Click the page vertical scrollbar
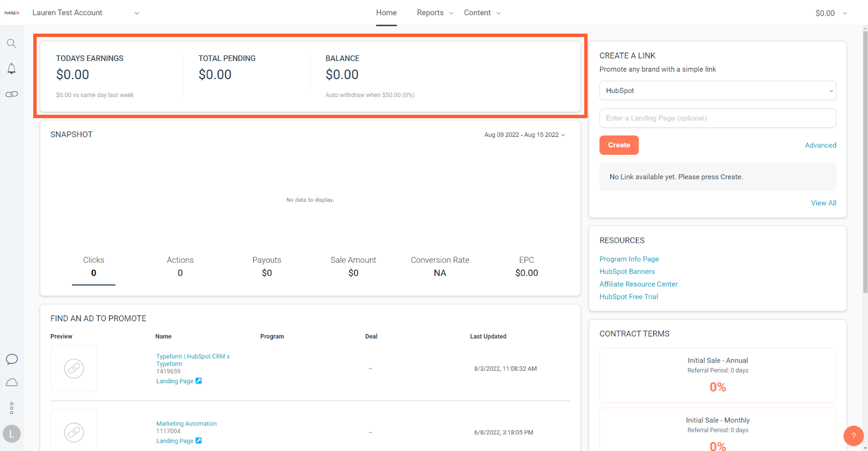This screenshot has width=868, height=451. coord(865,163)
